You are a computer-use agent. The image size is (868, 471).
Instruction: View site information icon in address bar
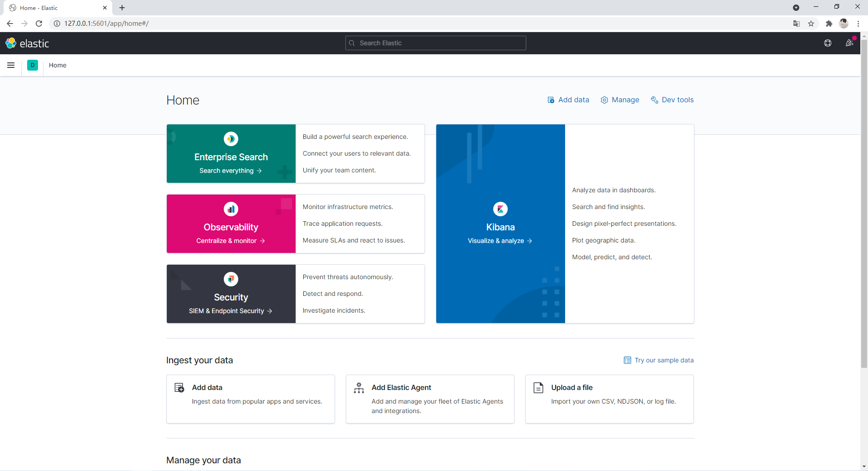[57, 24]
